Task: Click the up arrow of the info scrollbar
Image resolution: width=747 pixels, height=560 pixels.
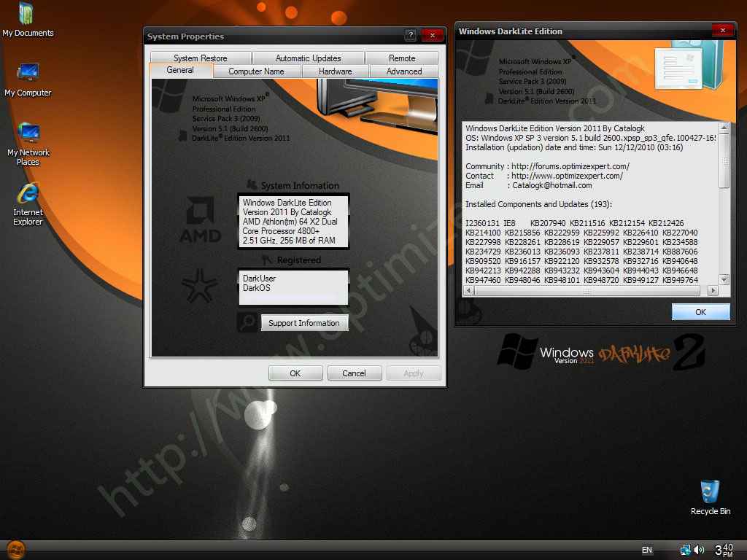Action: coord(724,128)
